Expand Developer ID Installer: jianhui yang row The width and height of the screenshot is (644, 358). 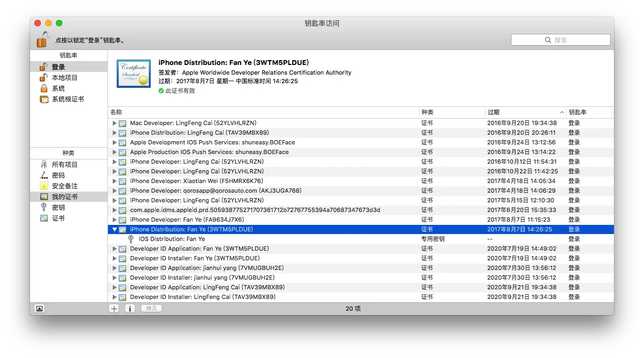pyautogui.click(x=114, y=277)
